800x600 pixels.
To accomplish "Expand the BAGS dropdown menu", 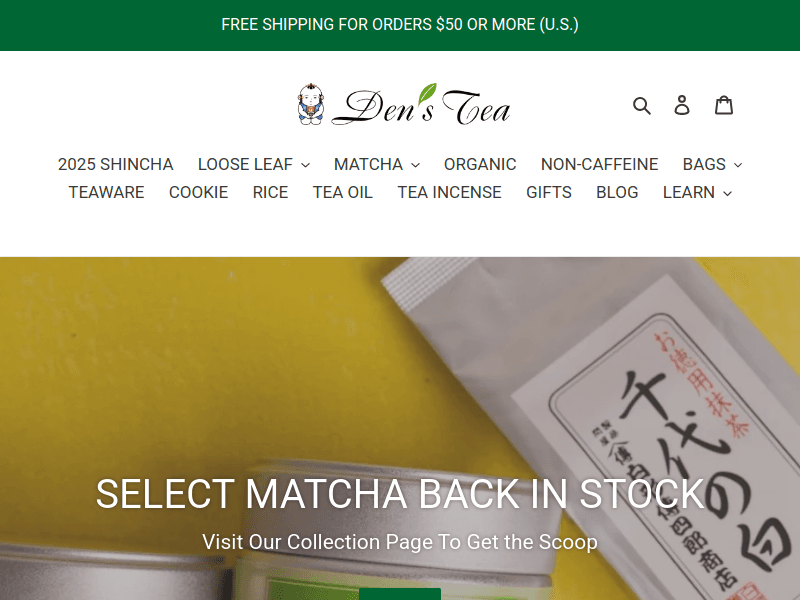I will click(x=712, y=164).
